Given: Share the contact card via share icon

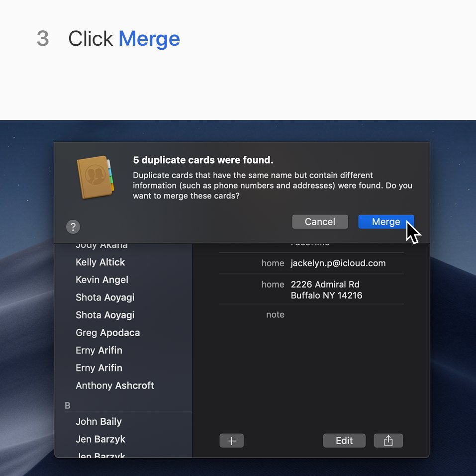Looking at the screenshot, I should (x=388, y=441).
